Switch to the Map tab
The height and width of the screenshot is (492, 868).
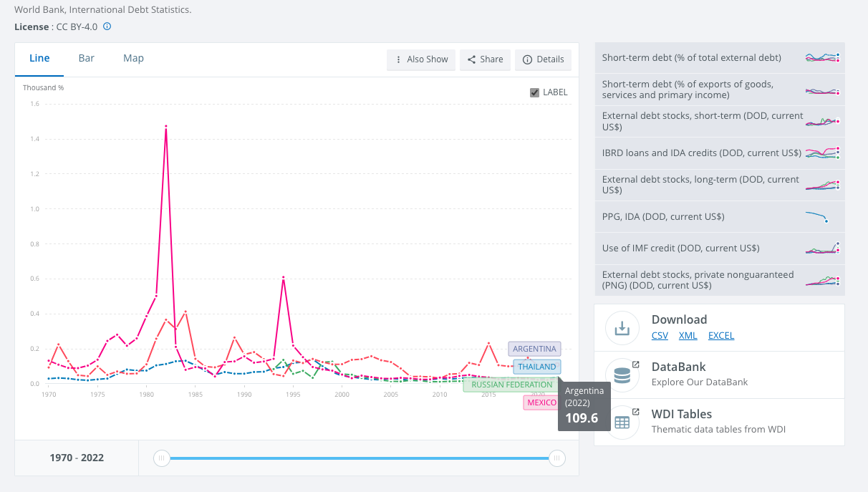point(133,58)
